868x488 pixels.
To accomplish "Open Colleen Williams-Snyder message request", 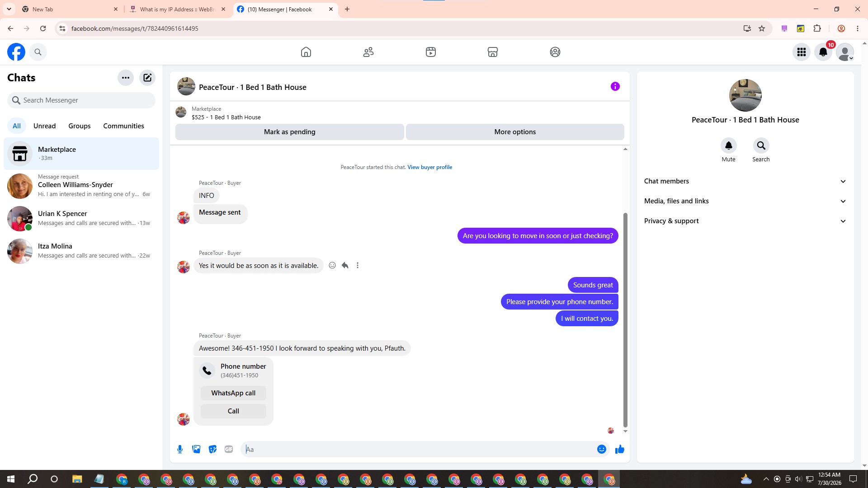I will pyautogui.click(x=81, y=186).
